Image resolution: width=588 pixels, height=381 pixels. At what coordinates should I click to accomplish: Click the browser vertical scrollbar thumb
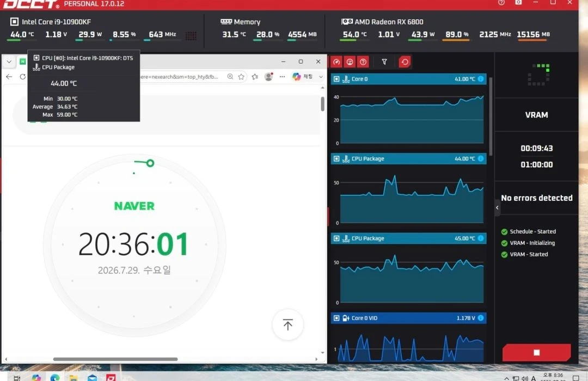point(322,104)
